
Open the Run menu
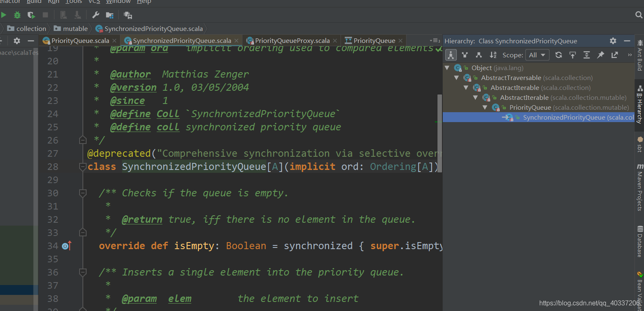tap(54, 2)
